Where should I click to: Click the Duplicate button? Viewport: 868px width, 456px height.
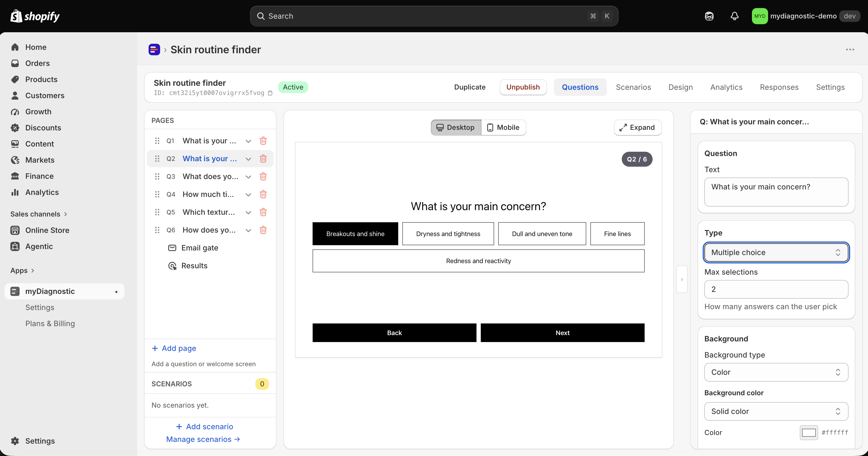click(470, 87)
